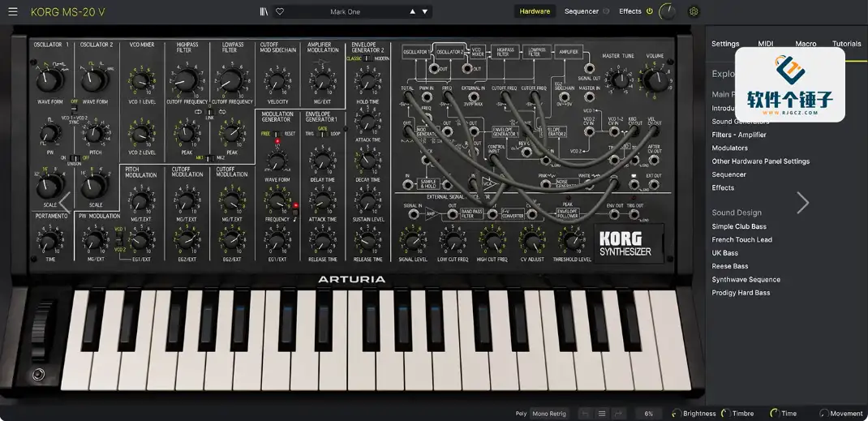The height and width of the screenshot is (421, 868).
Task: Open the Synthwave Sequence tutorial
Action: click(x=746, y=279)
